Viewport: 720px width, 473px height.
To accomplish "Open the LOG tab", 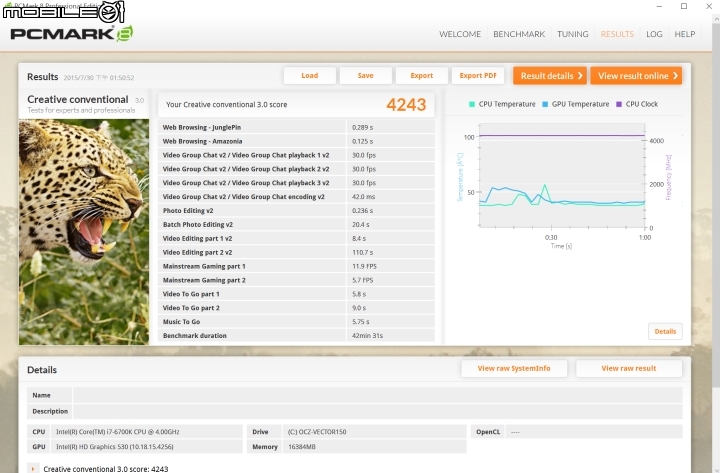I will pos(654,34).
